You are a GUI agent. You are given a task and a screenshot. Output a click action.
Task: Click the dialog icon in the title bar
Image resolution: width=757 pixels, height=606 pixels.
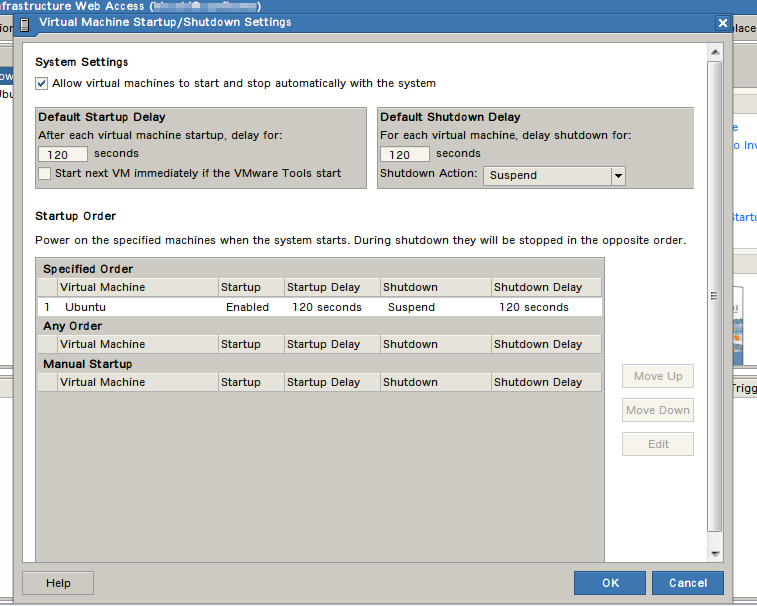[24, 23]
